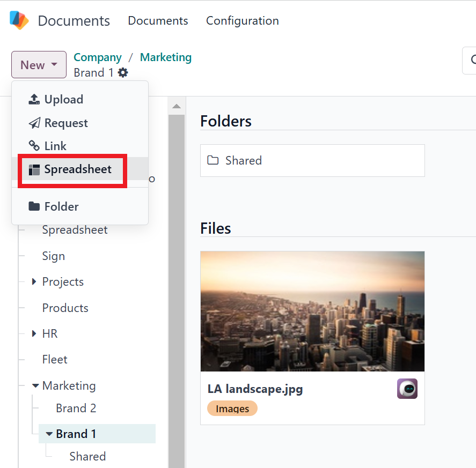Image resolution: width=476 pixels, height=468 pixels.
Task: Open the Configuration top menu
Action: click(242, 20)
